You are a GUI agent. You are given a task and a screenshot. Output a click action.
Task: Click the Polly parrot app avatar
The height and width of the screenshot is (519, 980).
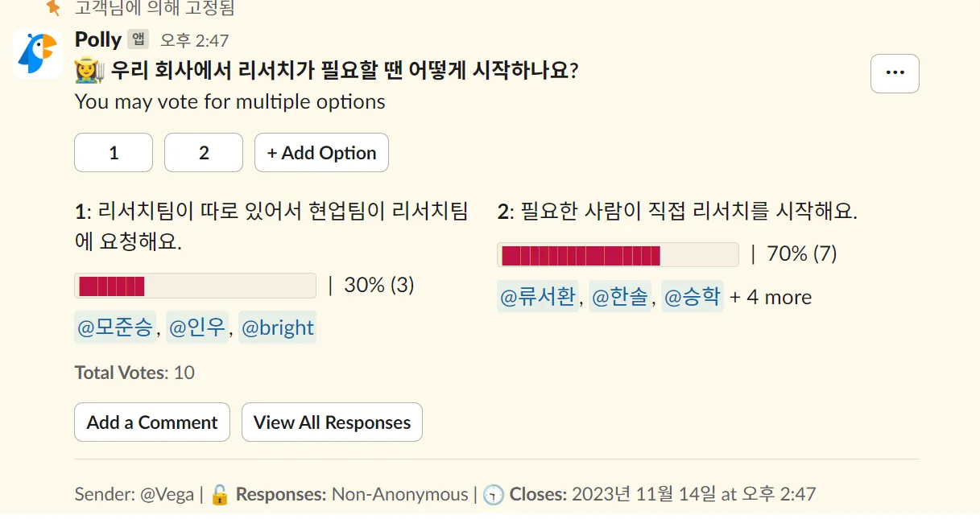click(x=37, y=54)
